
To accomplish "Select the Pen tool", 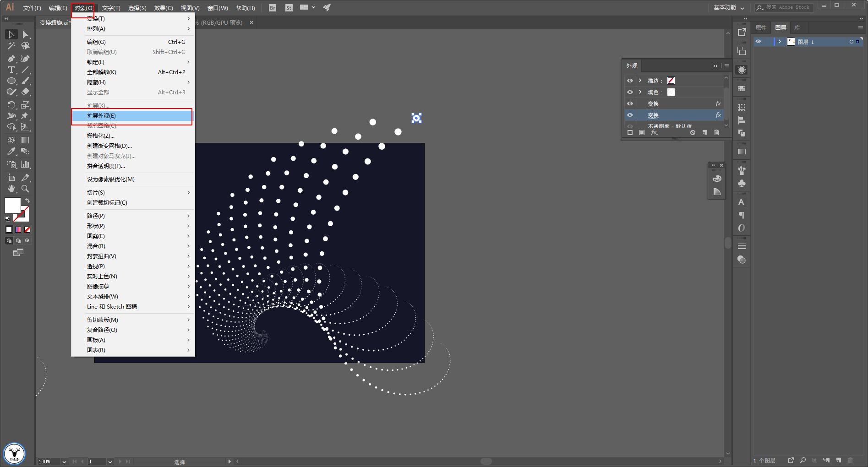I will pyautogui.click(x=11, y=59).
